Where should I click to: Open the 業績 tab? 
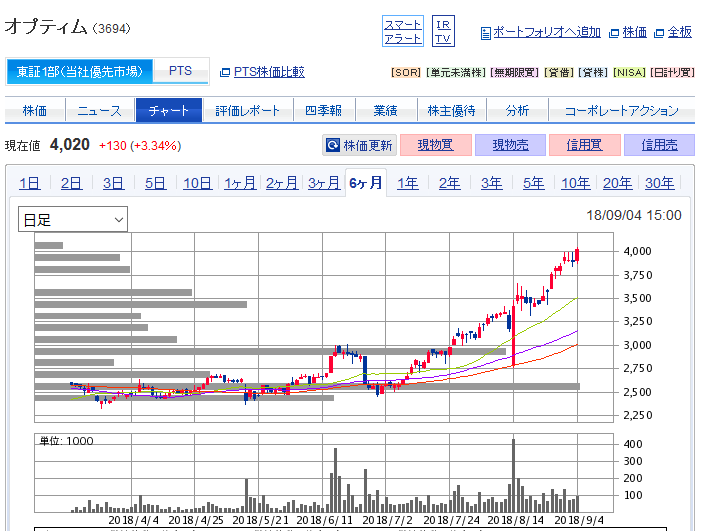coord(385,111)
